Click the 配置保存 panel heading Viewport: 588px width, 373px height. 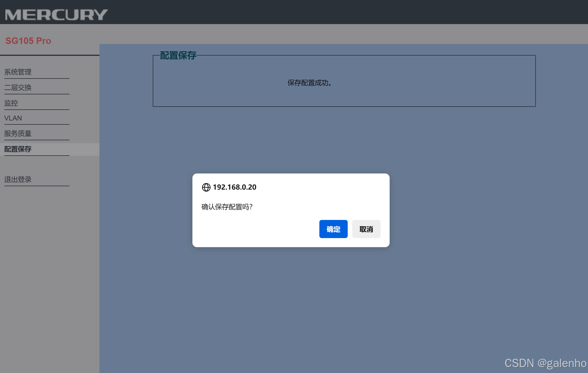(178, 55)
